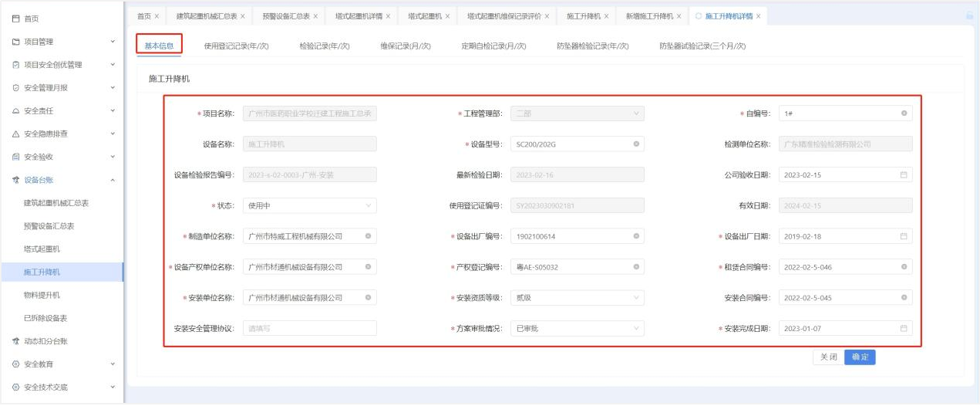Screen dimensions: 980x406
Task: Close the 新增施工升降机 tab
Action: (x=679, y=16)
